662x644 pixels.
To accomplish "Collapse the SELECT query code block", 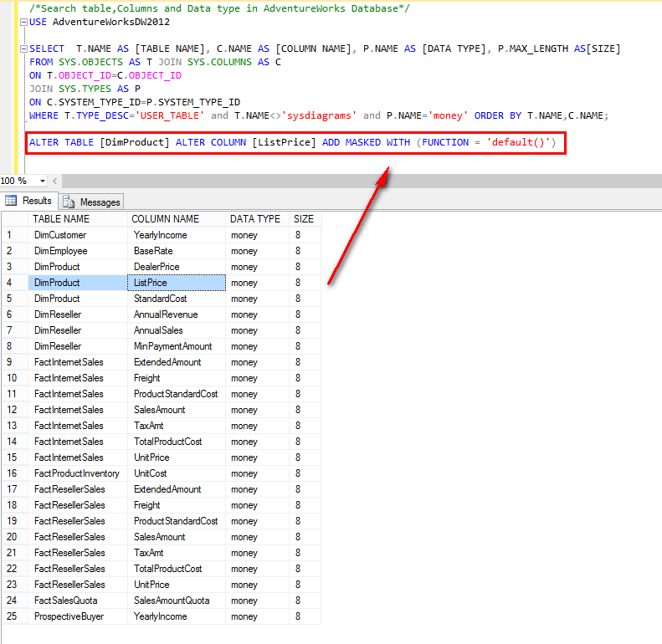I will point(24,49).
